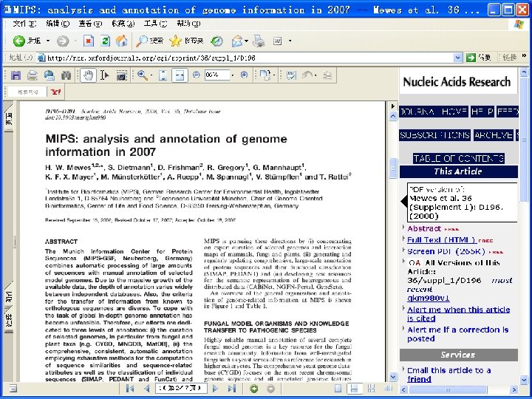The image size is (532, 399).
Task: Activate the Snapshot camera tool
Action: coord(121,75)
